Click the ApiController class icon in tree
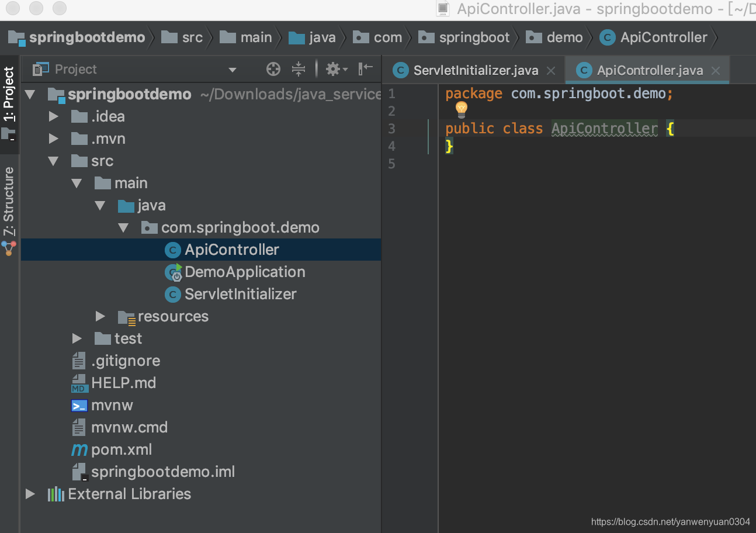The width and height of the screenshot is (756, 533). [172, 250]
